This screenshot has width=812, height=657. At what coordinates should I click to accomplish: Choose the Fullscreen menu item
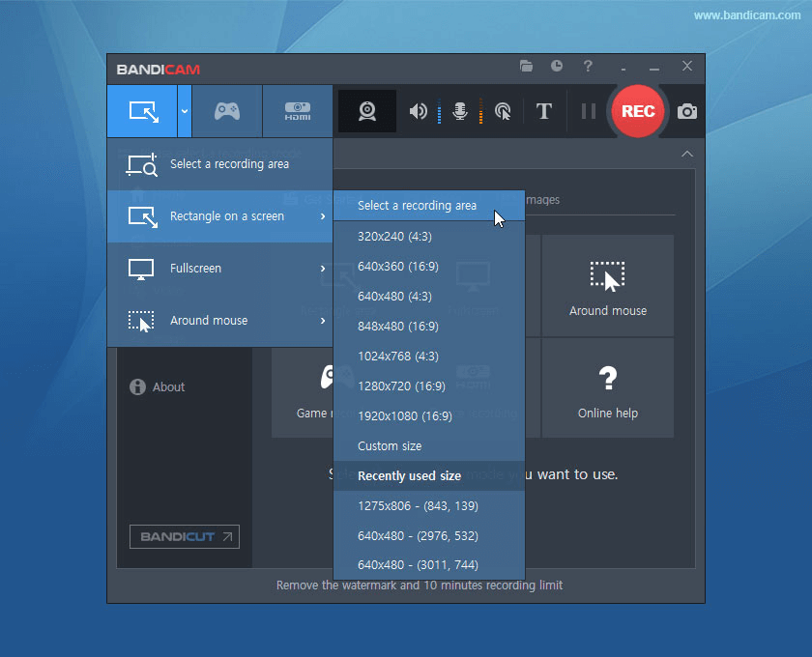220,269
